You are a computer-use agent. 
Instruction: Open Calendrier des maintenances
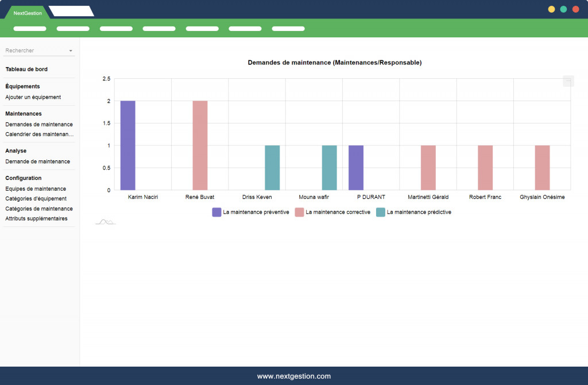(40, 134)
